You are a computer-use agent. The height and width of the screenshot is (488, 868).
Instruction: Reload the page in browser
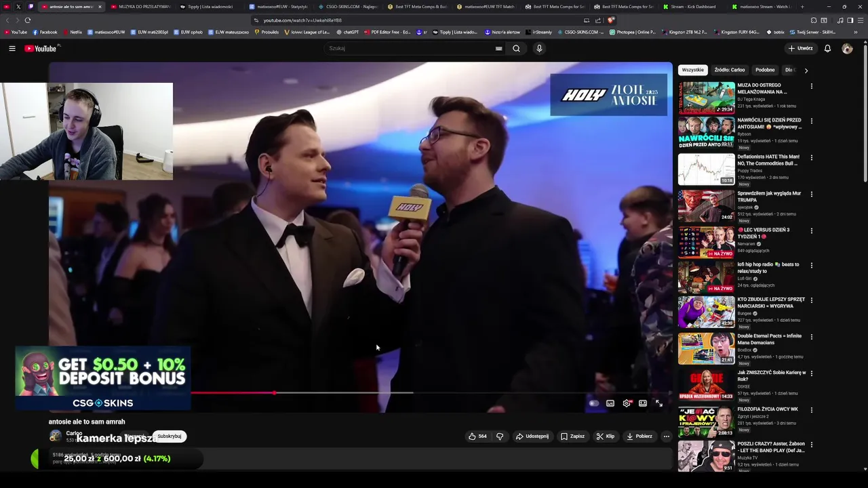coord(28,20)
